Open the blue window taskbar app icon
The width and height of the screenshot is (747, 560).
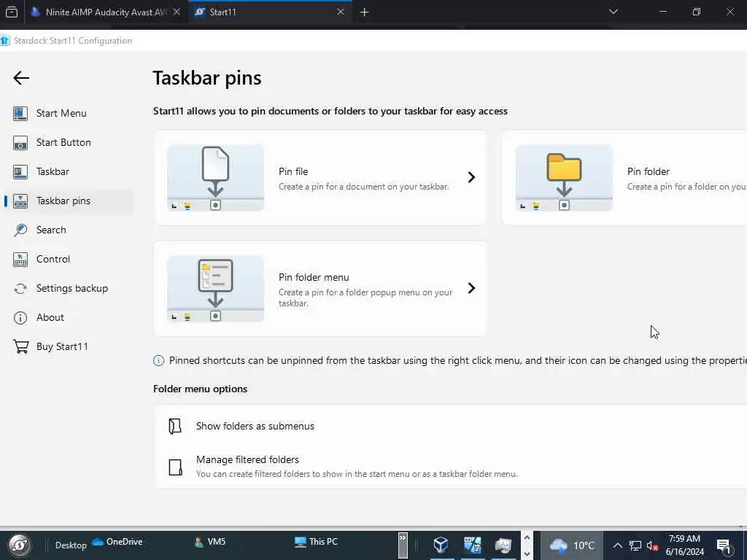tap(473, 545)
